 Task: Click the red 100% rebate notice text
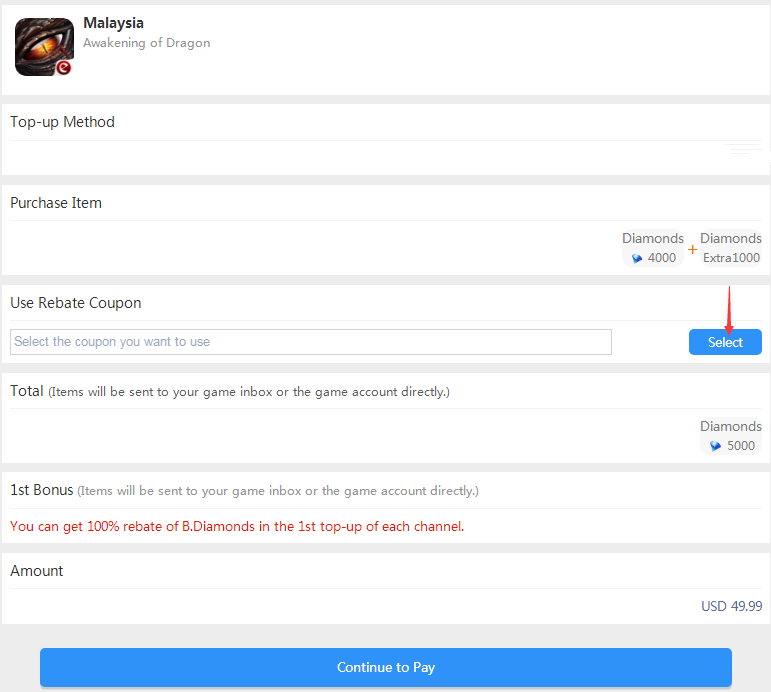[x=237, y=526]
